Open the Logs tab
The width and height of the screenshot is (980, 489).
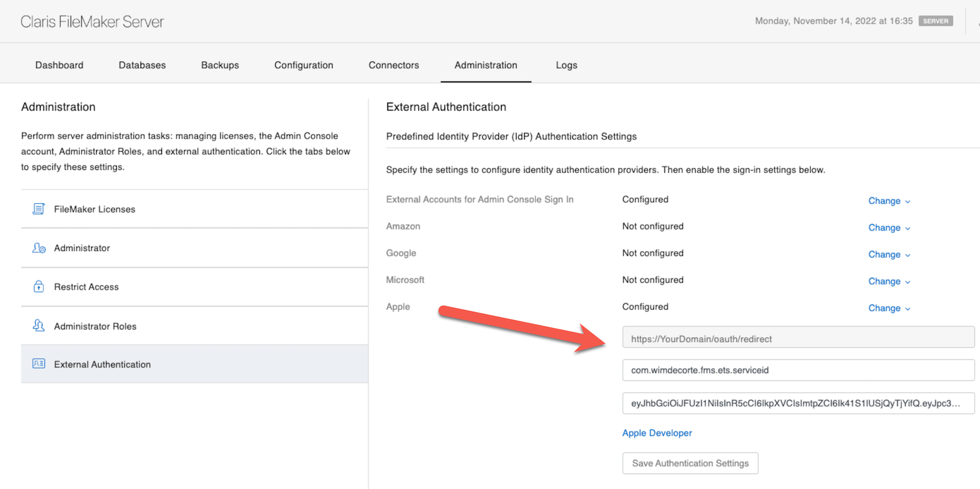click(x=566, y=65)
